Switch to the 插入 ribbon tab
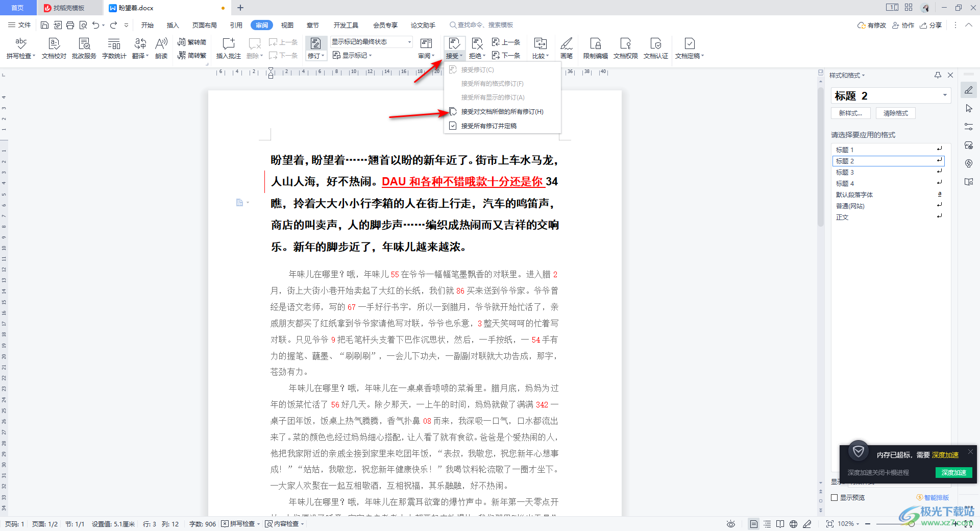Image resolution: width=980 pixels, height=531 pixels. click(173, 25)
